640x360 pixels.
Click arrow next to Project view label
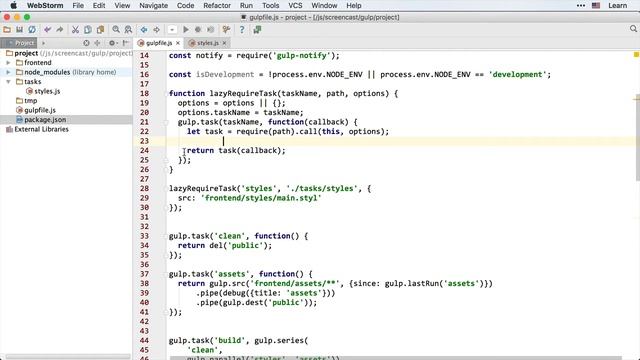(x=43, y=43)
